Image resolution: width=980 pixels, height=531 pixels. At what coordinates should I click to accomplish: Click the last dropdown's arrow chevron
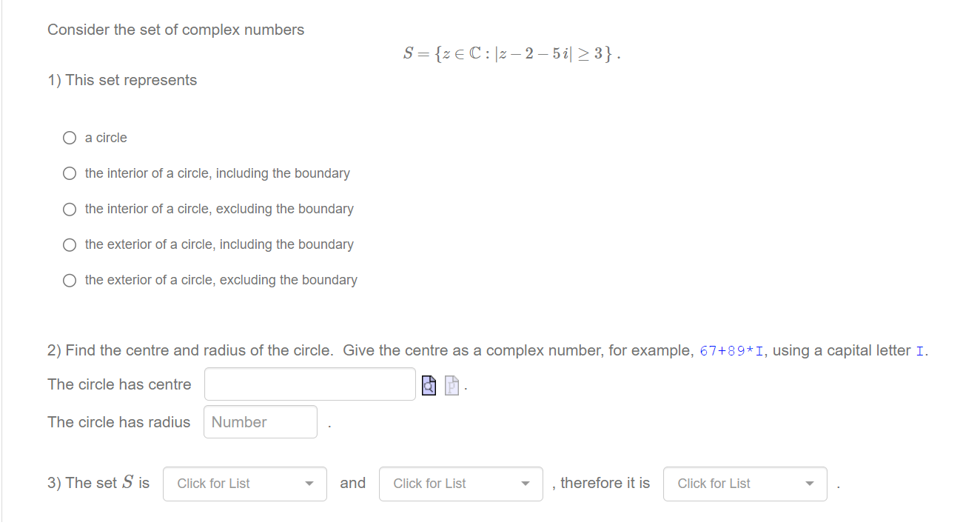(x=810, y=483)
